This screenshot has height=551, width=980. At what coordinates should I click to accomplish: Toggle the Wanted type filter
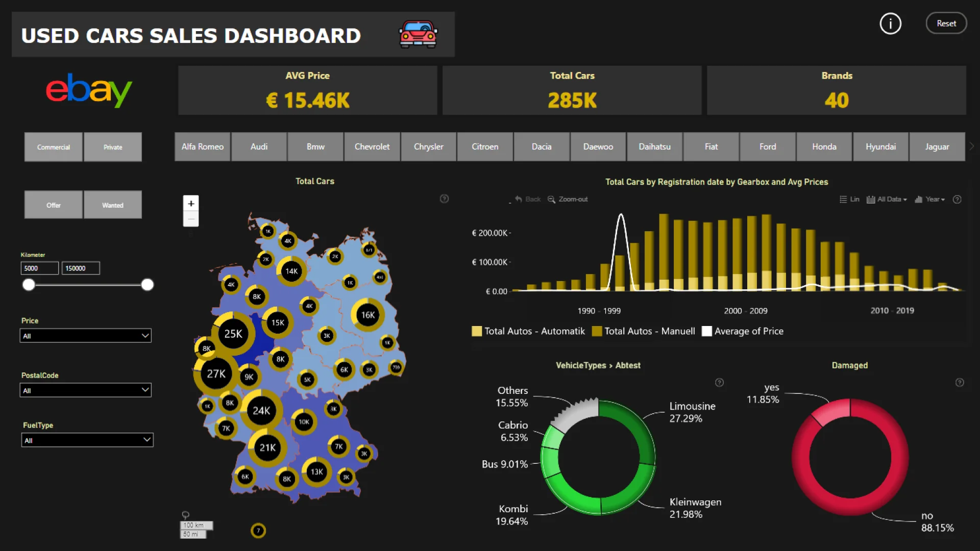coord(113,205)
